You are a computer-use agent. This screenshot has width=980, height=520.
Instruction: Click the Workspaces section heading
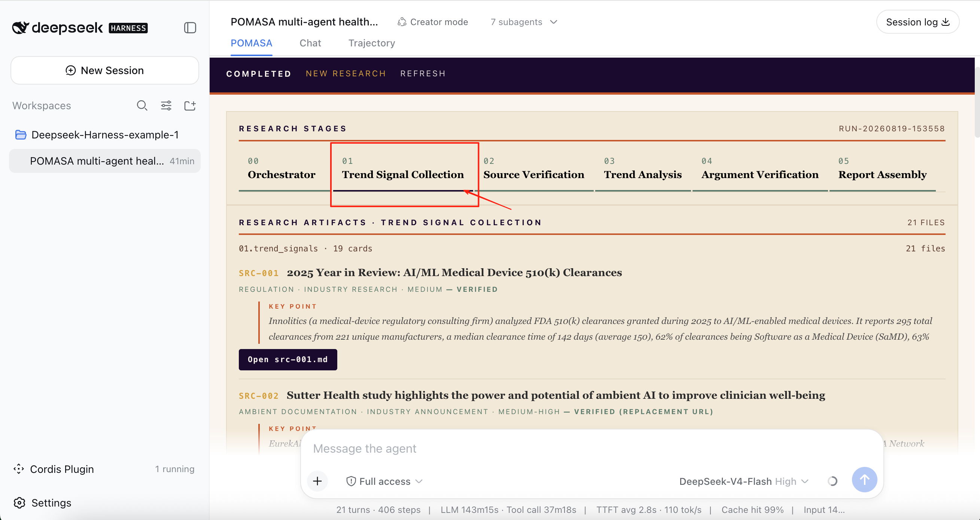click(x=42, y=105)
